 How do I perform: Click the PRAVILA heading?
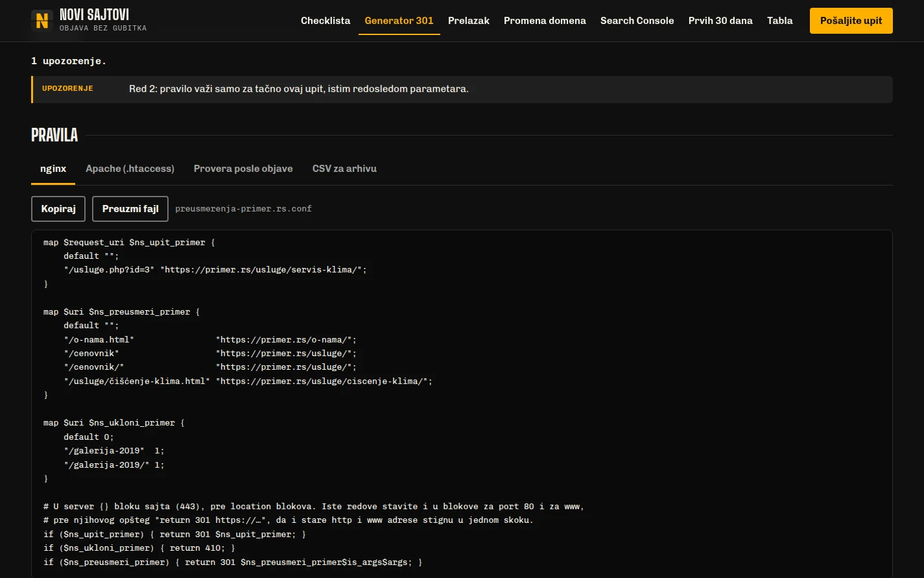click(54, 135)
